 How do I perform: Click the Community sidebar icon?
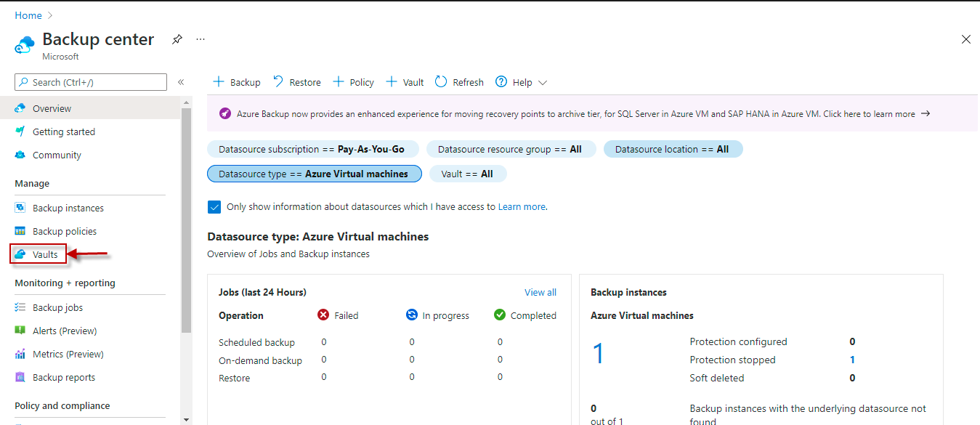20,155
